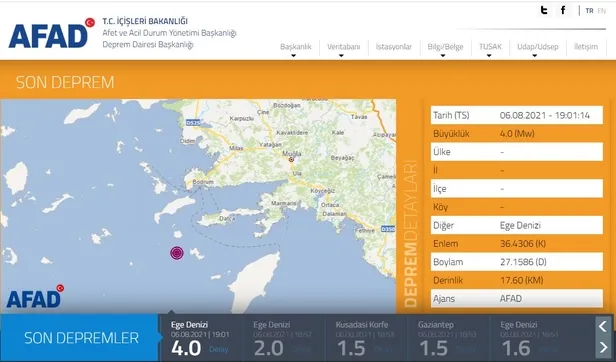Click the SON DEPREMLER banner
Viewport: 616px width, 362px height.
(x=81, y=338)
